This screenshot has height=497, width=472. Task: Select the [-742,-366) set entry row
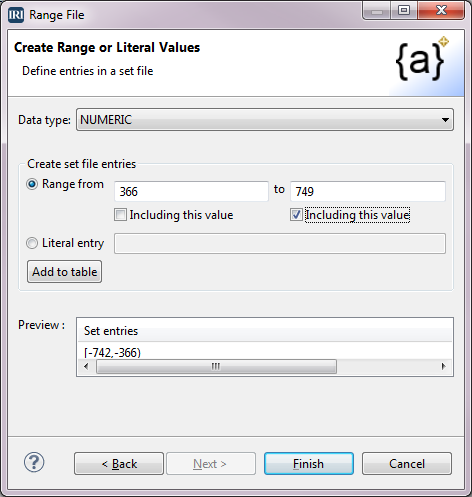point(265,352)
